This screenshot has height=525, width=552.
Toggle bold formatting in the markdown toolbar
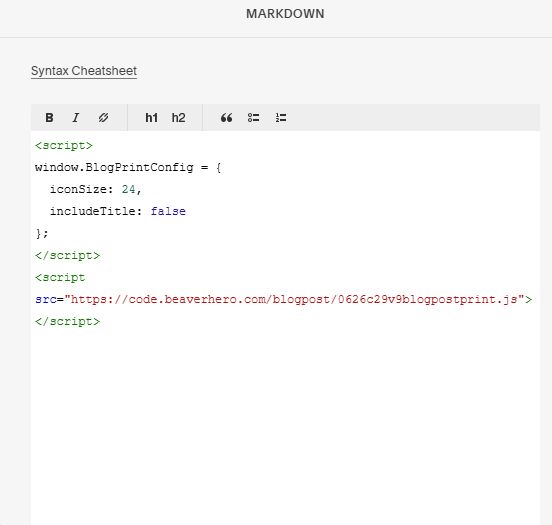(49, 118)
